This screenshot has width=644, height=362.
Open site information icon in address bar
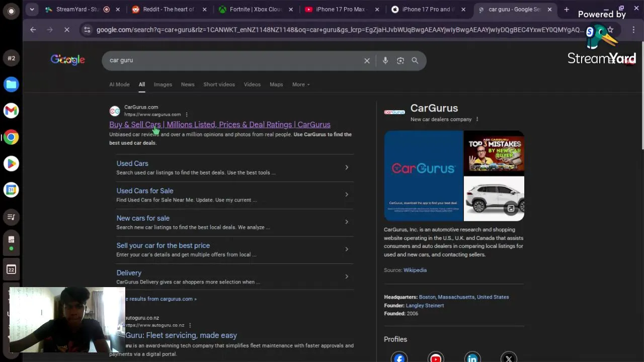pyautogui.click(x=87, y=30)
